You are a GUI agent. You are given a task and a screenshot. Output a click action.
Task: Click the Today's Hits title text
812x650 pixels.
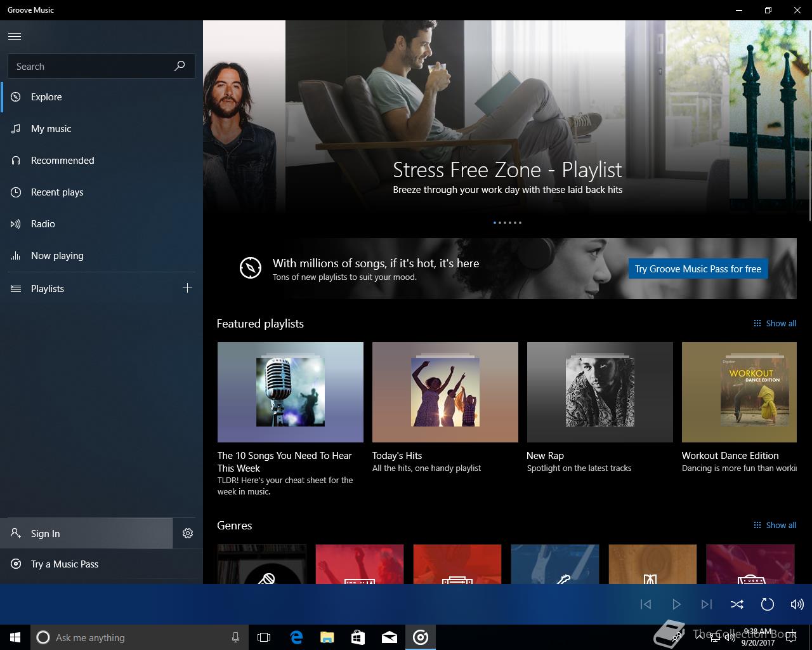pyautogui.click(x=397, y=456)
